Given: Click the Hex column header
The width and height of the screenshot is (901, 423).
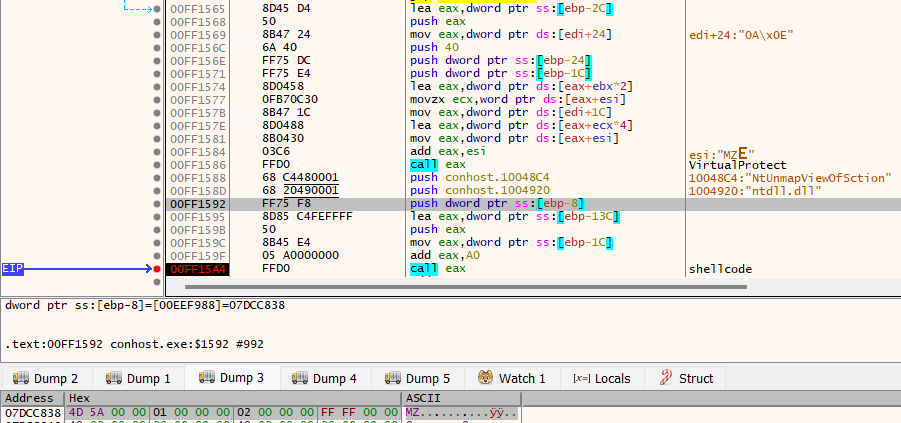Looking at the screenshot, I should (79, 398).
